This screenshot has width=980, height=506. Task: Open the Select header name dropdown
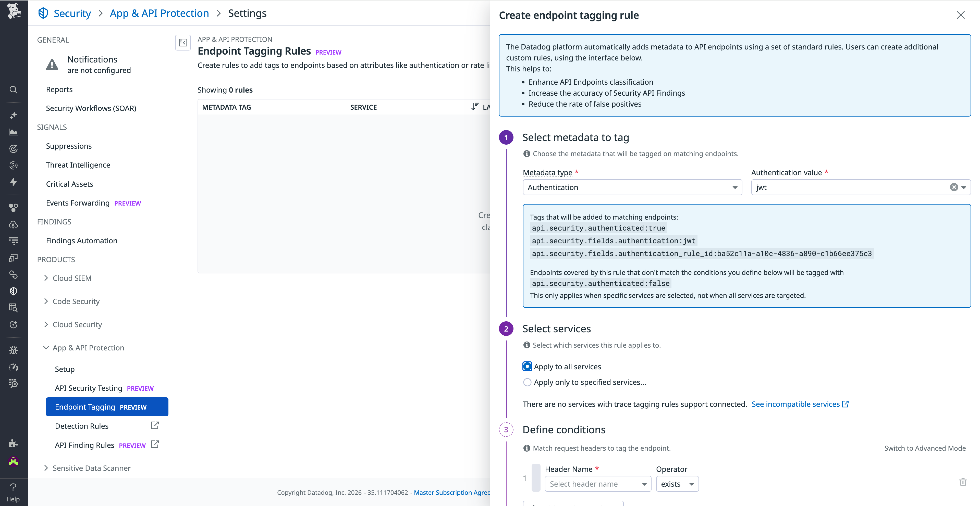[598, 484]
